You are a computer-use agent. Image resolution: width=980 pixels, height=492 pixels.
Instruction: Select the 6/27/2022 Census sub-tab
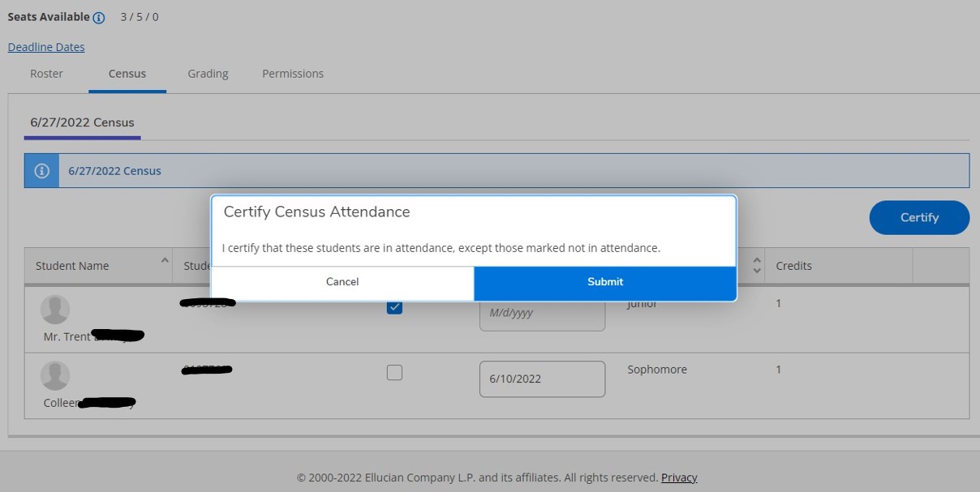tap(82, 122)
